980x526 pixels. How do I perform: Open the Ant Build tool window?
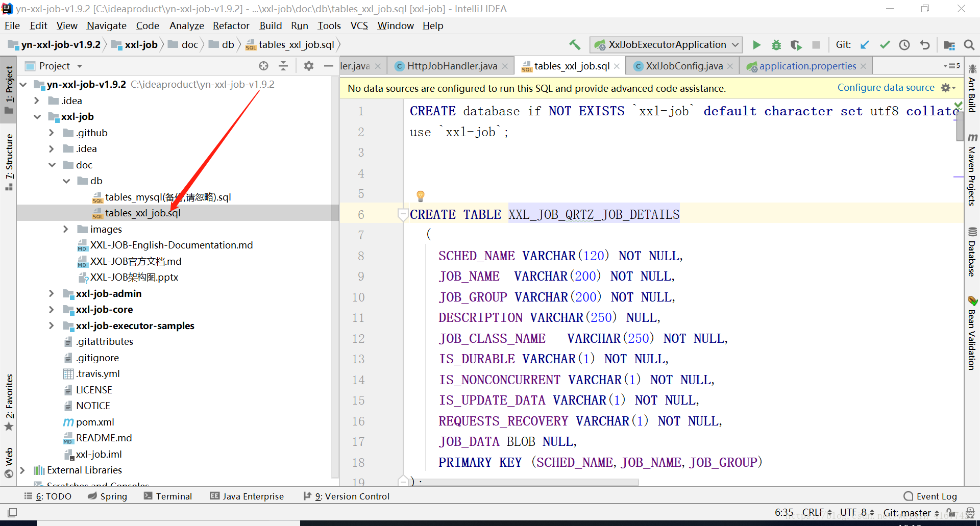coord(972,88)
